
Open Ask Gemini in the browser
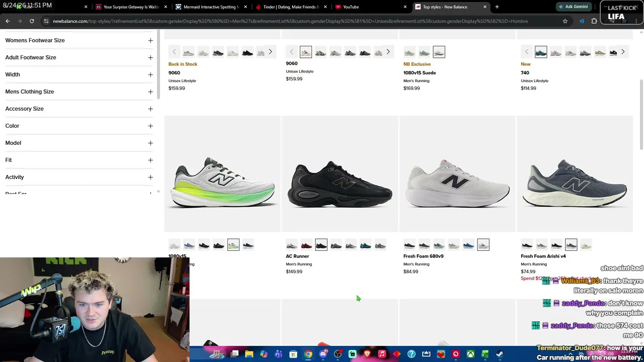click(573, 7)
